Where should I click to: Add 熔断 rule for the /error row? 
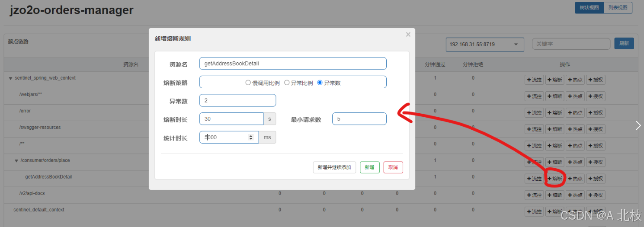pyautogui.click(x=554, y=112)
